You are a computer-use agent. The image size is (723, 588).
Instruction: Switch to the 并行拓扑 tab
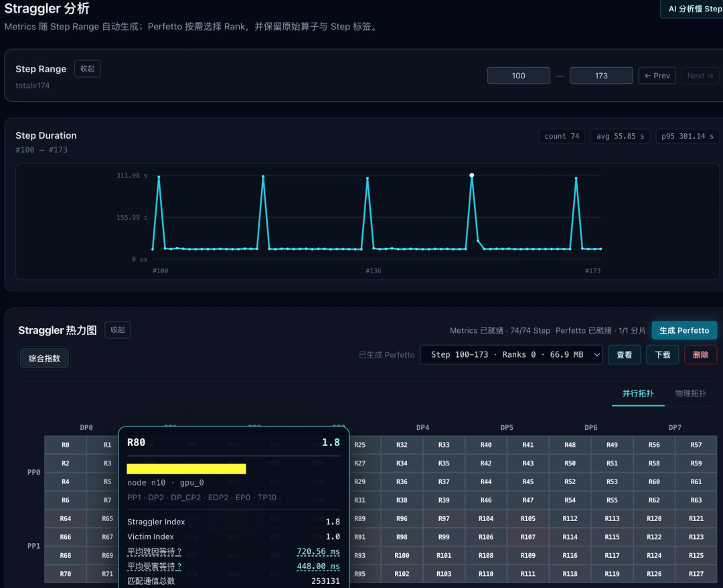[638, 393]
